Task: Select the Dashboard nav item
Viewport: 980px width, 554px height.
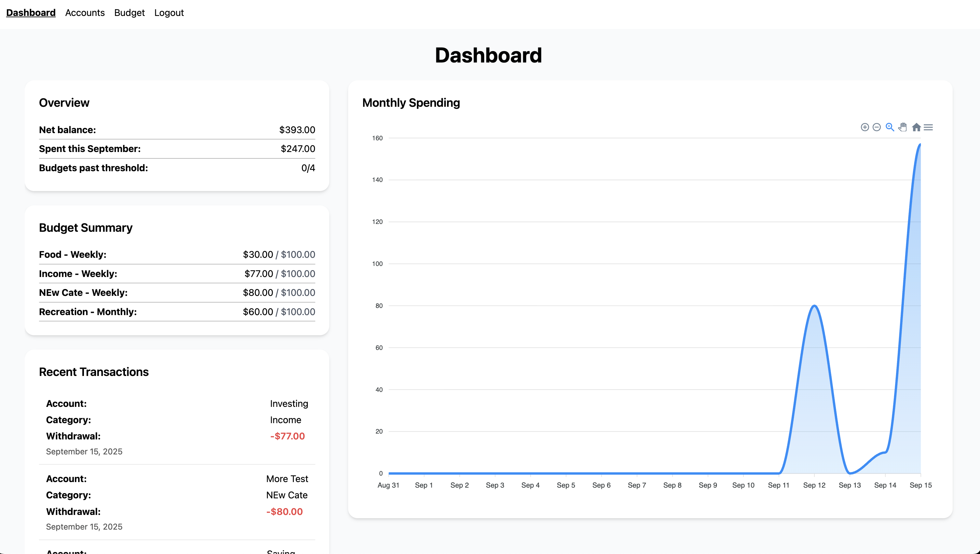Action: point(31,13)
